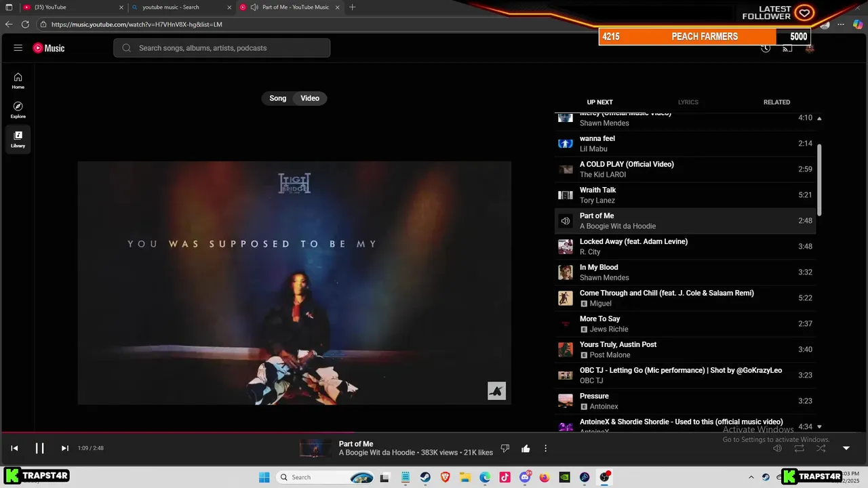
Task: Reload the page
Action: (x=25, y=24)
